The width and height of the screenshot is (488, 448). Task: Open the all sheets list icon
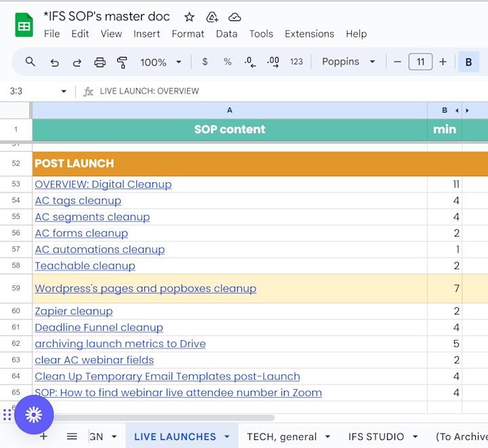point(72,436)
